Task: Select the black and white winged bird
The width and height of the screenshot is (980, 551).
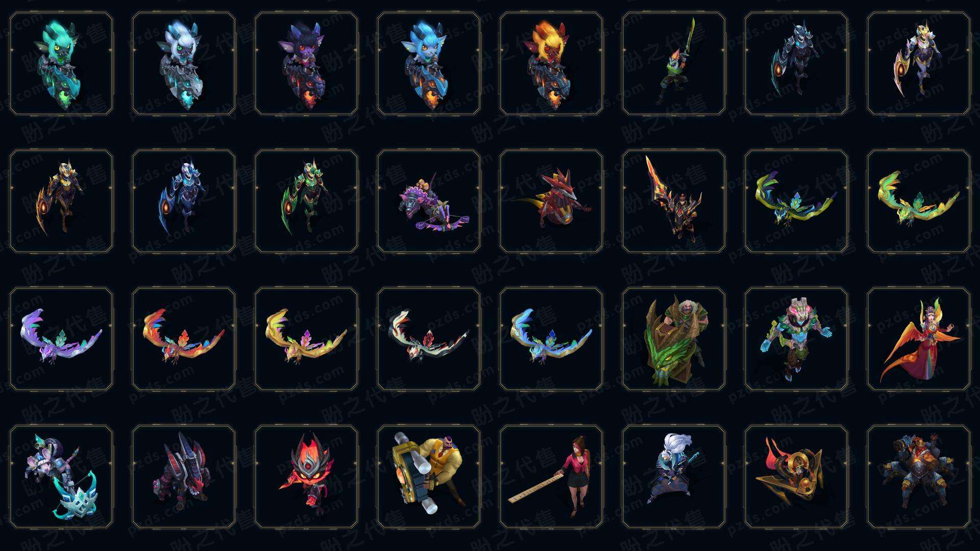Action: (x=429, y=339)
